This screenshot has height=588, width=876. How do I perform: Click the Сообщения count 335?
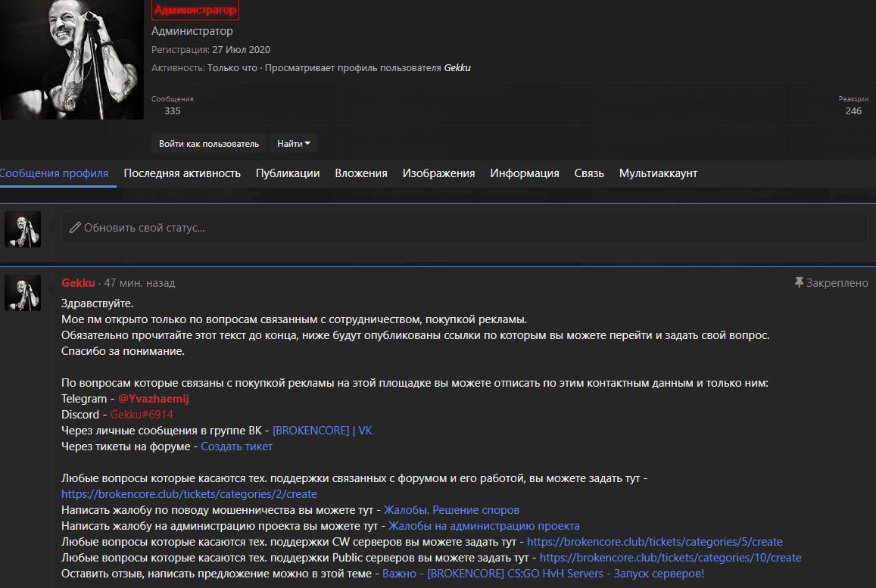tap(173, 110)
